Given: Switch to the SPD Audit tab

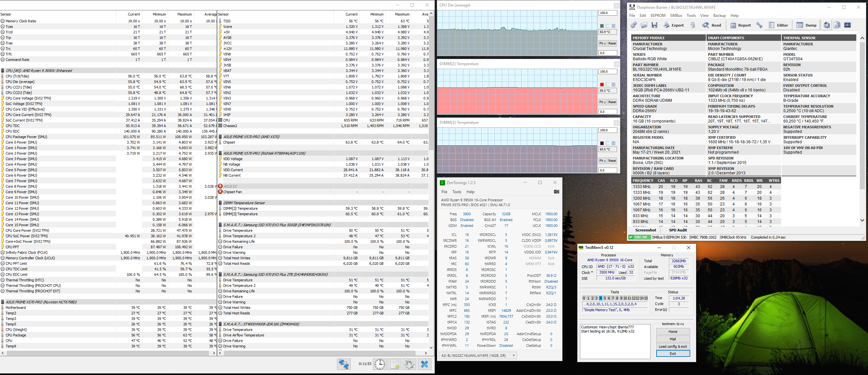Looking at the screenshot, I should pos(678,230).
